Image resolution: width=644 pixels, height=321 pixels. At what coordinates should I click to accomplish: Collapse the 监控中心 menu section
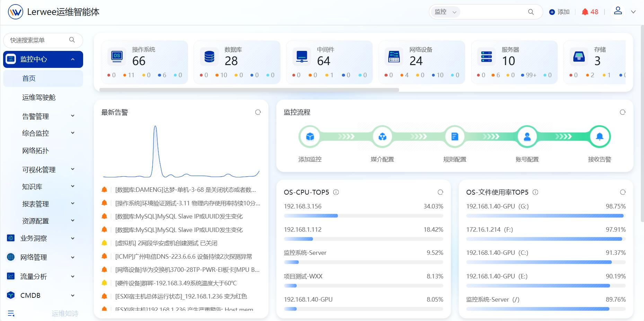tap(73, 59)
